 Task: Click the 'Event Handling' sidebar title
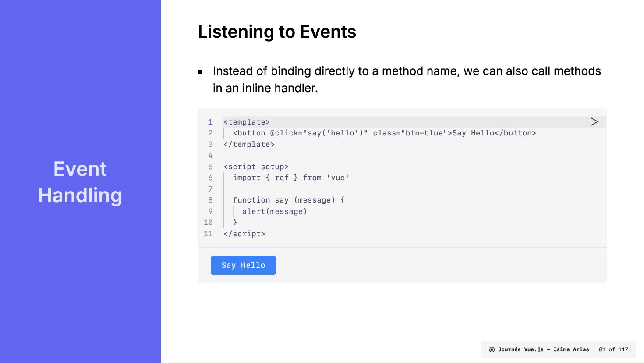click(x=80, y=182)
